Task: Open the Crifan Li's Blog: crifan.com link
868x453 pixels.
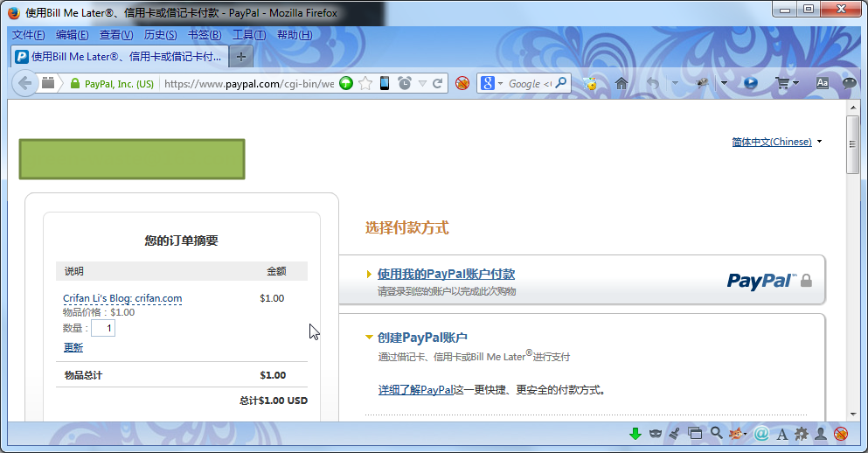Action: point(122,298)
